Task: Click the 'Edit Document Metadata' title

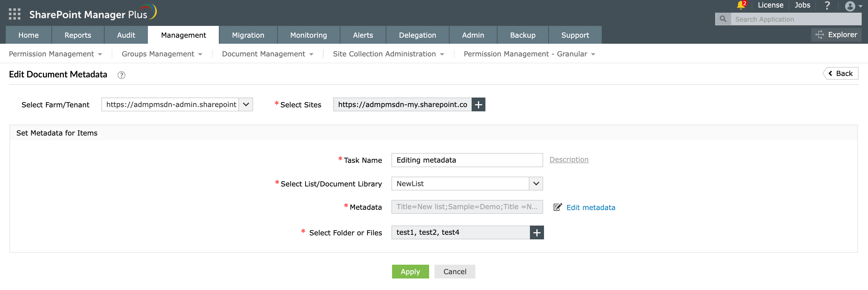Action: pos(58,75)
